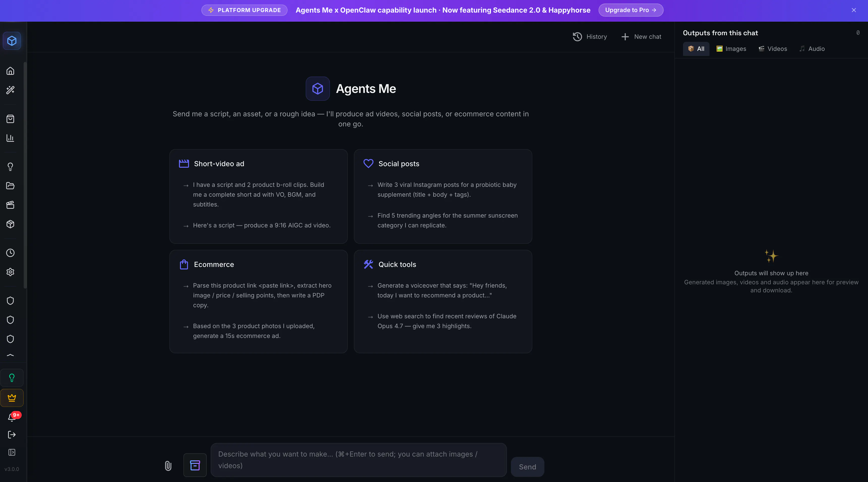The width and height of the screenshot is (868, 482).
Task: Click the Upgrade to Pro button
Action: coord(631,10)
